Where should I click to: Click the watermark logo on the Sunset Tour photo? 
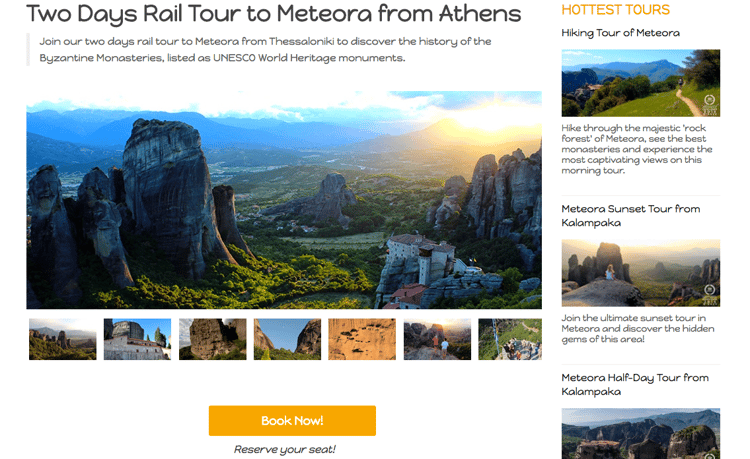coord(710,290)
